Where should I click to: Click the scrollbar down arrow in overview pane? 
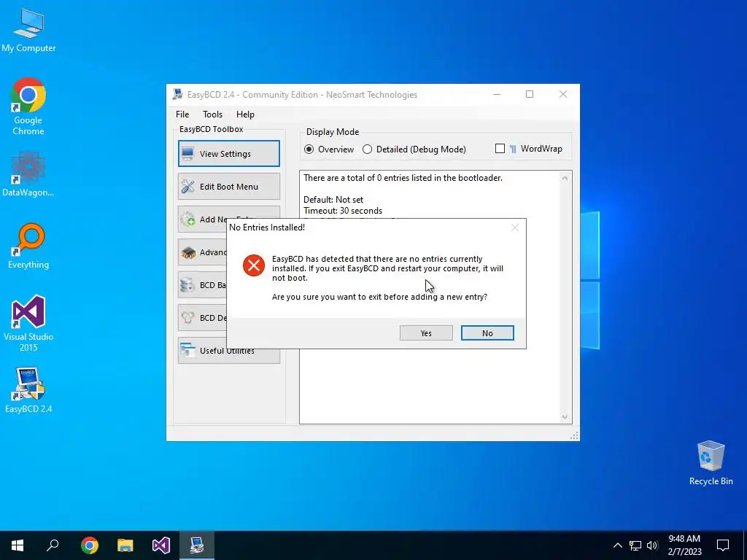[x=565, y=416]
